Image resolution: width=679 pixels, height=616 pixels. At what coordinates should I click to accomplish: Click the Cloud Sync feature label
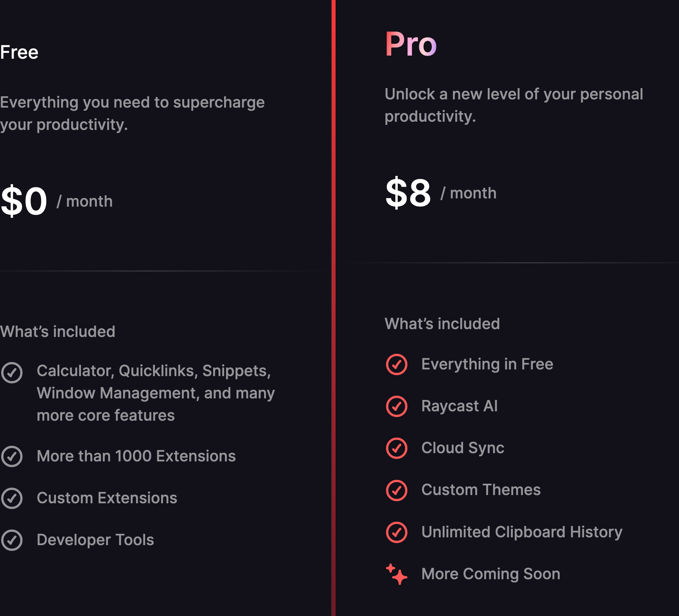point(463,448)
